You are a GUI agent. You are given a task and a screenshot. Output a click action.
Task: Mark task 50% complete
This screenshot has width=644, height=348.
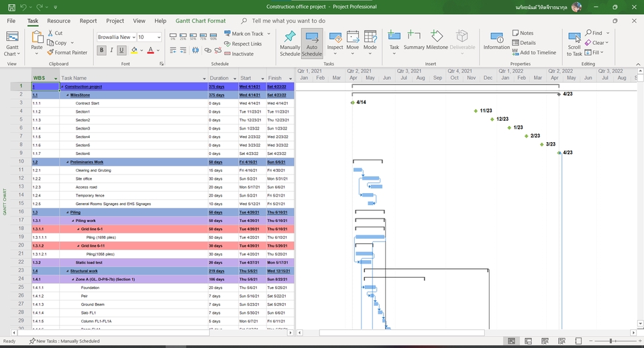click(193, 36)
